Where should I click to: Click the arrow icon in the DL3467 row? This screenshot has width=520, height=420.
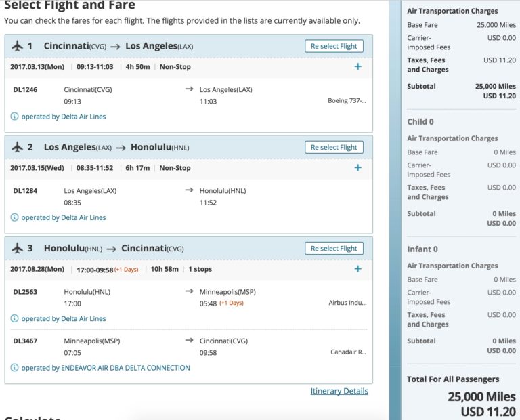pos(189,341)
